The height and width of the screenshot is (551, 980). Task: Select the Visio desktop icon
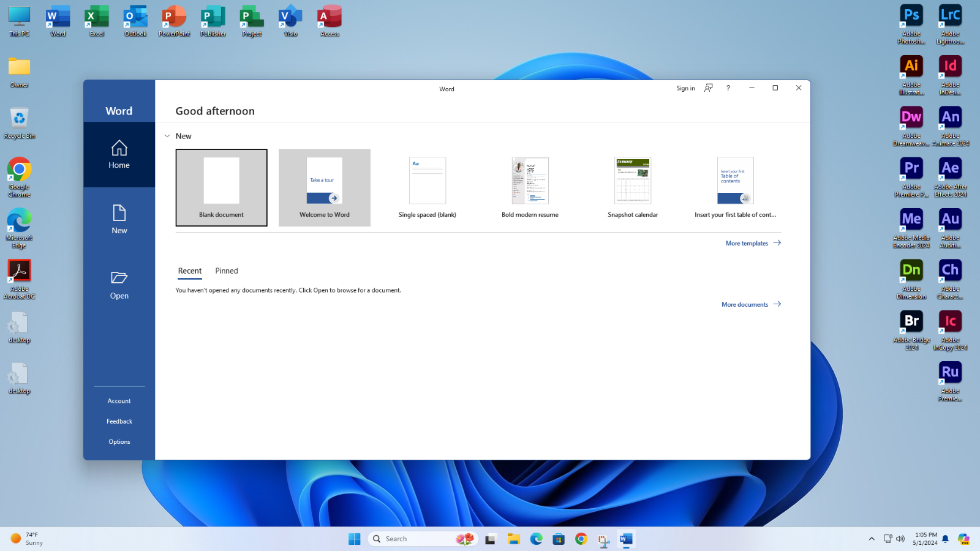point(291,21)
